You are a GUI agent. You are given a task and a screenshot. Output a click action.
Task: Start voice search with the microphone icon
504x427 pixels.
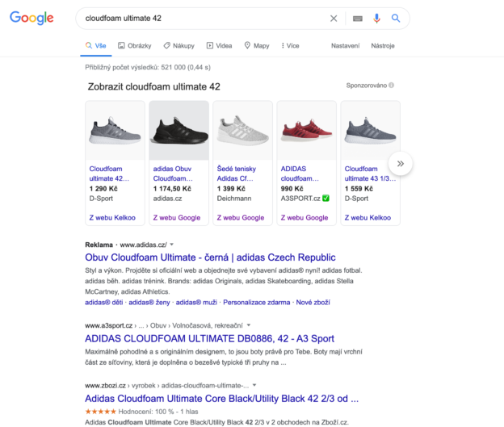[376, 19]
